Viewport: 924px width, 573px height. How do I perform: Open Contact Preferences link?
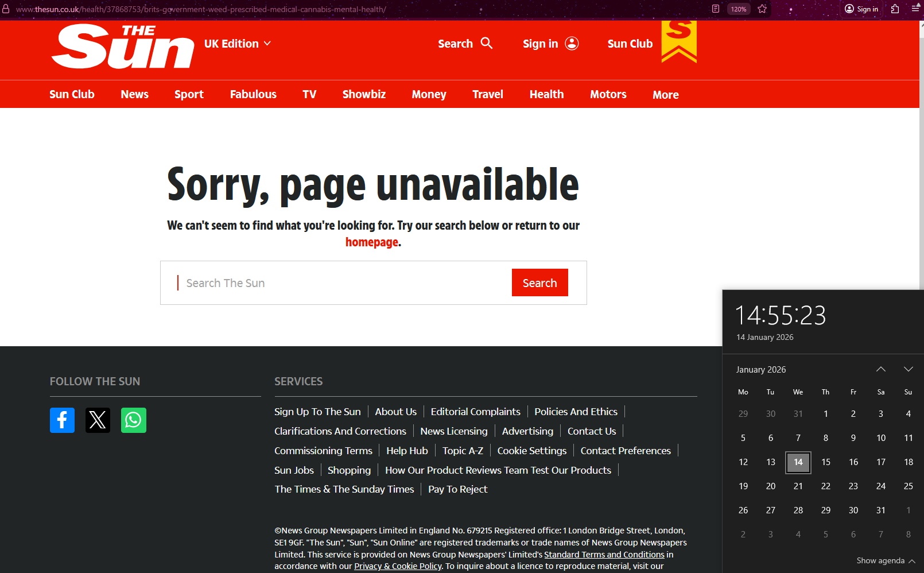coord(626,451)
